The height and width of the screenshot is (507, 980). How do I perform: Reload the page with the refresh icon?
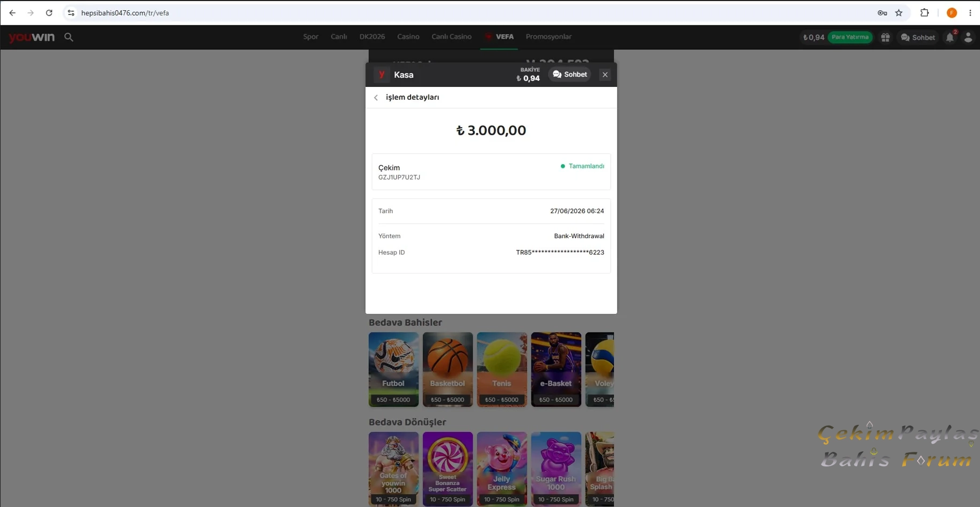click(49, 13)
